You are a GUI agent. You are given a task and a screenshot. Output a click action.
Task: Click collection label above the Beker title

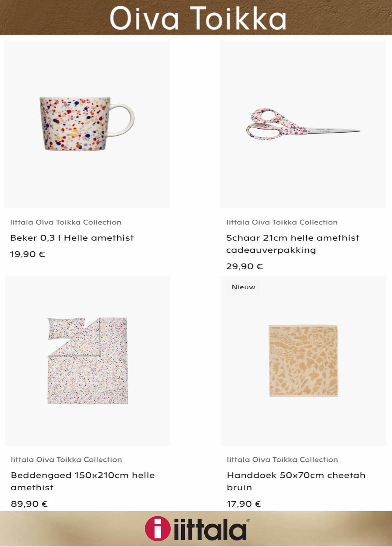click(x=66, y=222)
